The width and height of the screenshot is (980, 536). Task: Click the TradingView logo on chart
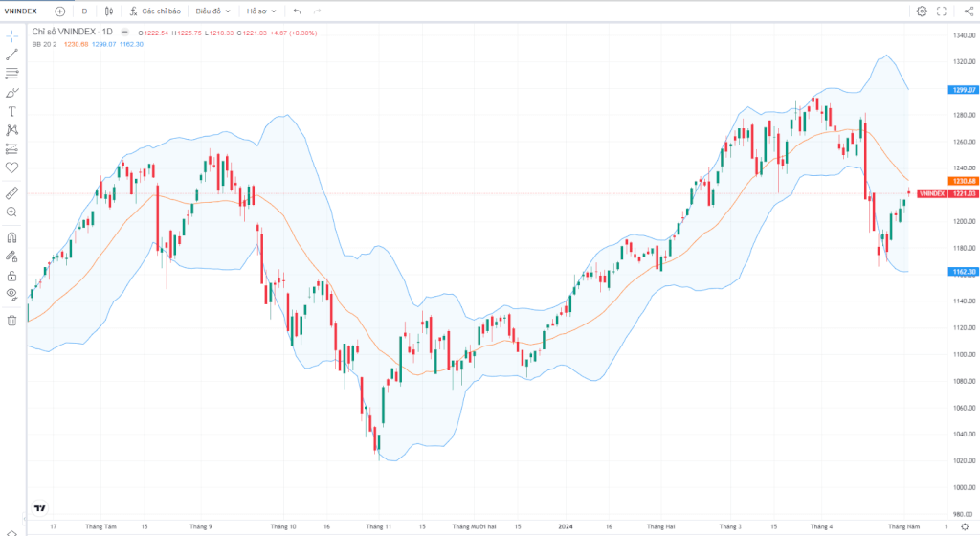(40, 508)
